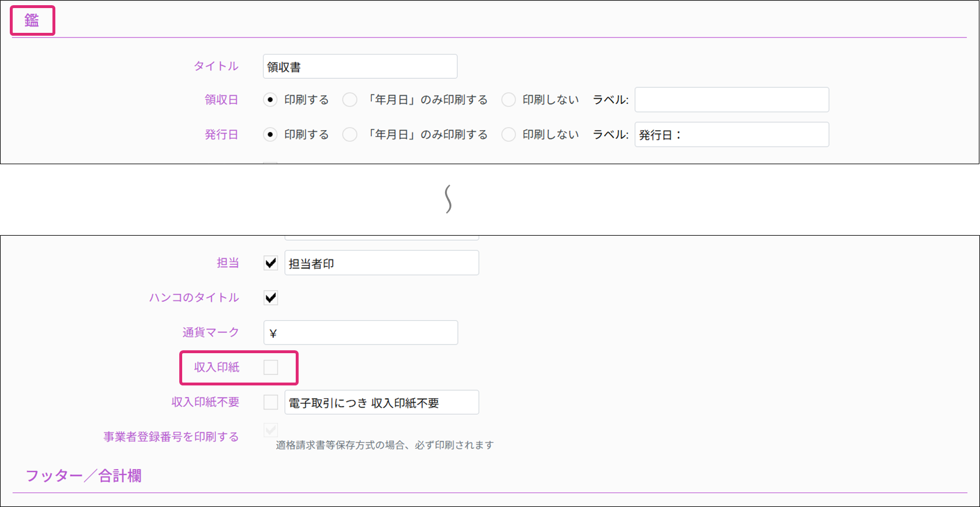
Task: Click the 鑑 section heading
Action: tap(32, 21)
